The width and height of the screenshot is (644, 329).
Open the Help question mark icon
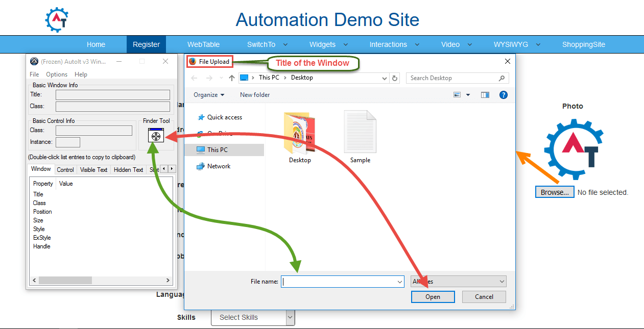(504, 94)
